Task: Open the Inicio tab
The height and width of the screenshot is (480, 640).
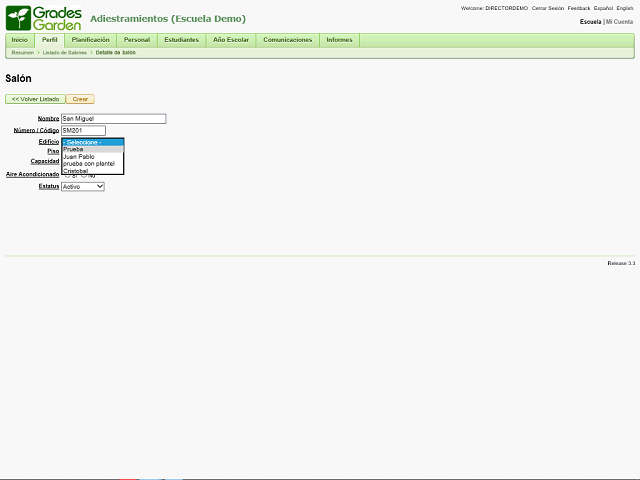Action: tap(20, 40)
